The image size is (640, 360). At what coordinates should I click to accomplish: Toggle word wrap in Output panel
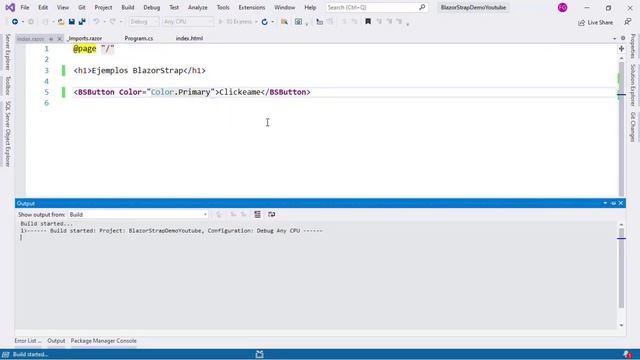pyautogui.click(x=271, y=214)
